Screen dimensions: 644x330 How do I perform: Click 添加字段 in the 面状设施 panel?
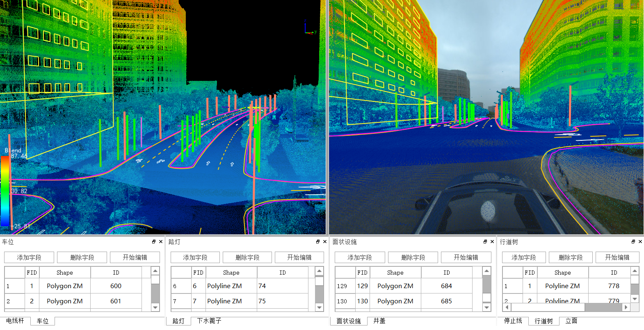point(360,257)
